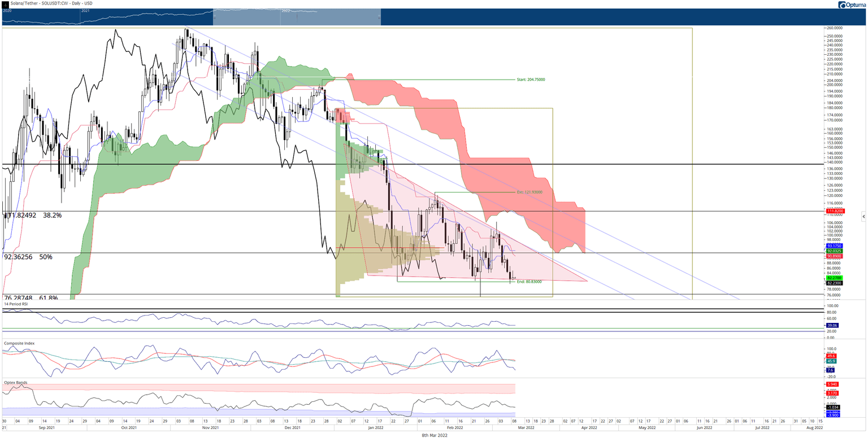Click the Apr 2022 month label on time axis
868x442 pixels.
590,428
